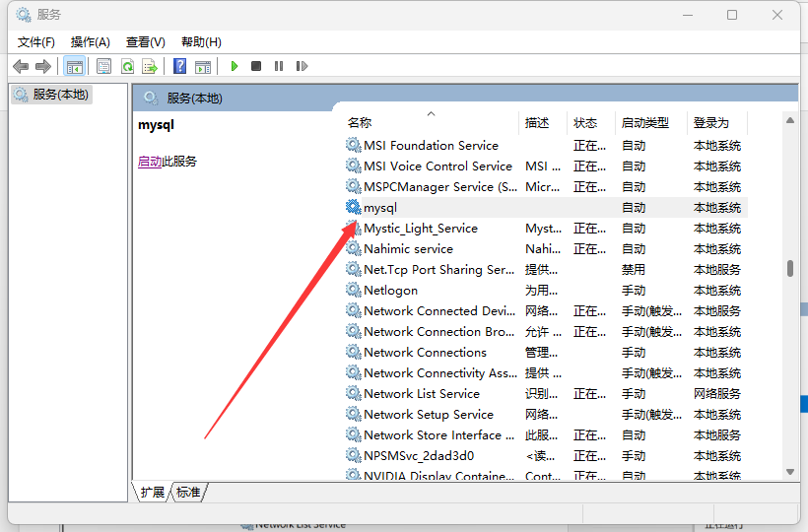Click the gear icon of Nahimic service
Viewport: 808px width, 532px height.
[x=353, y=248]
